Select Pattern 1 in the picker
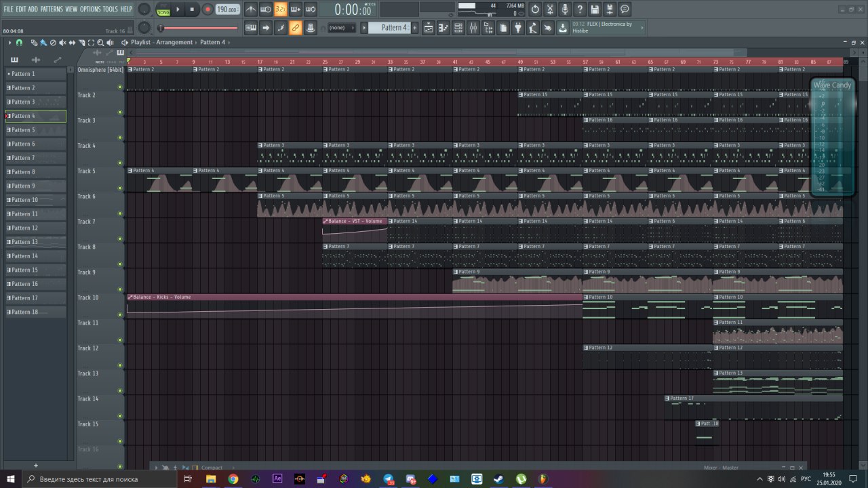The image size is (868, 488). 36,74
